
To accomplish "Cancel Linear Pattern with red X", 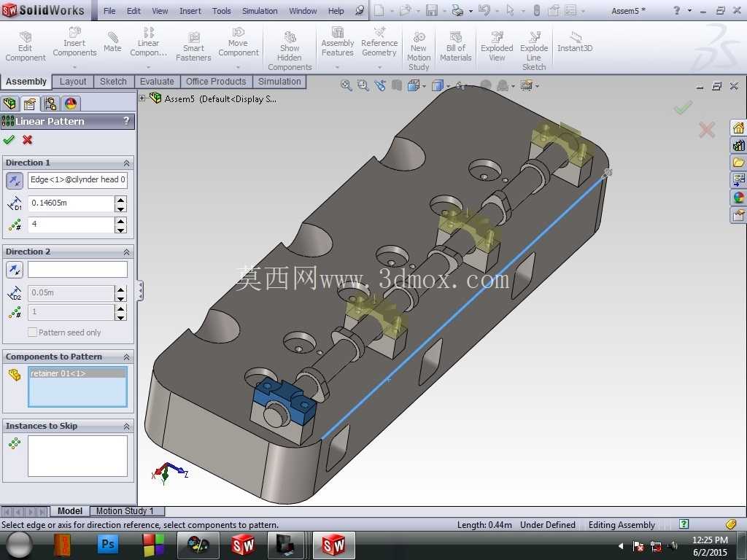I will coord(27,139).
